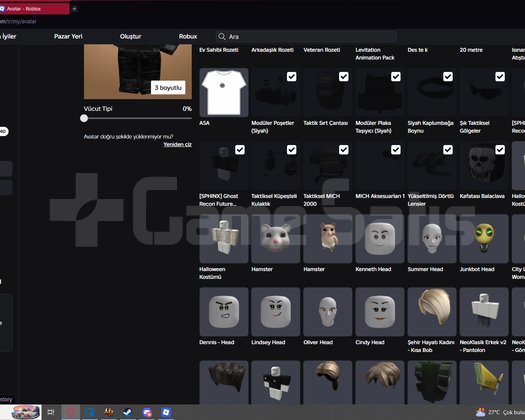Select the ASA white t-shirt item
This screenshot has width=525, height=420.
(224, 92)
